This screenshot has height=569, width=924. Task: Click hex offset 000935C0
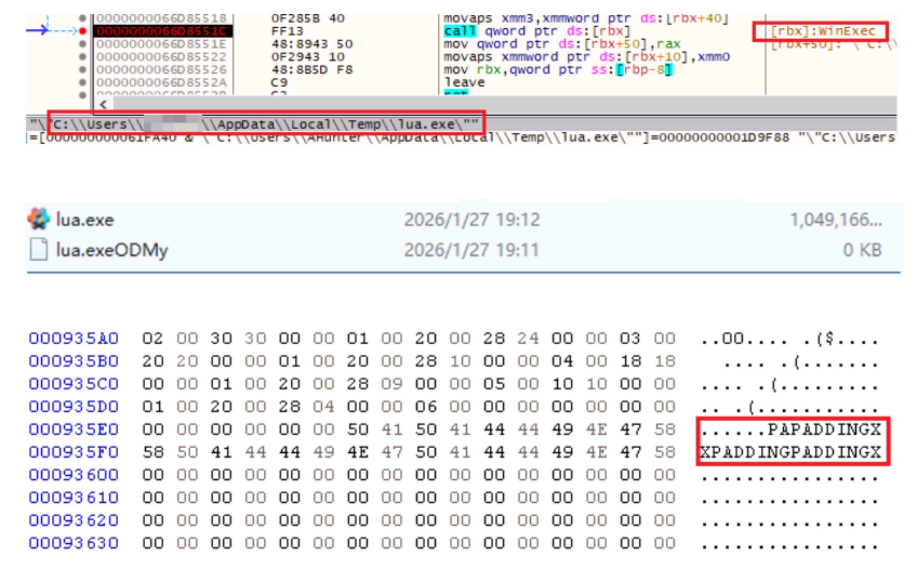[x=74, y=384]
